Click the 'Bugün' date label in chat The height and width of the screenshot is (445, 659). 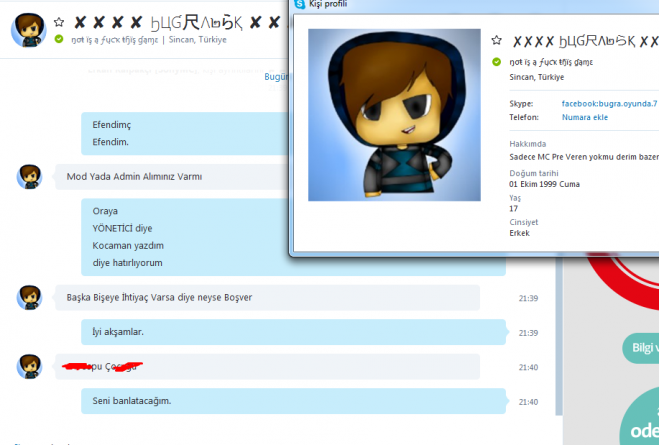click(276, 76)
